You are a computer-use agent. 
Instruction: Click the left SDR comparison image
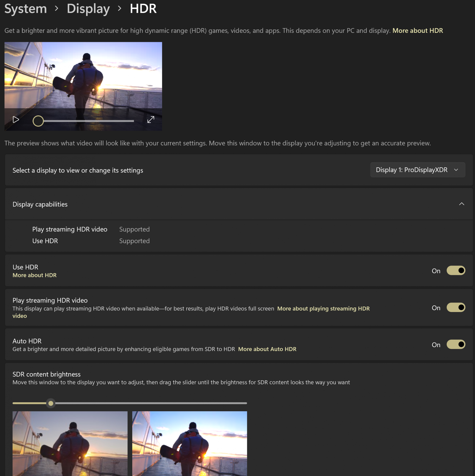[x=70, y=443]
